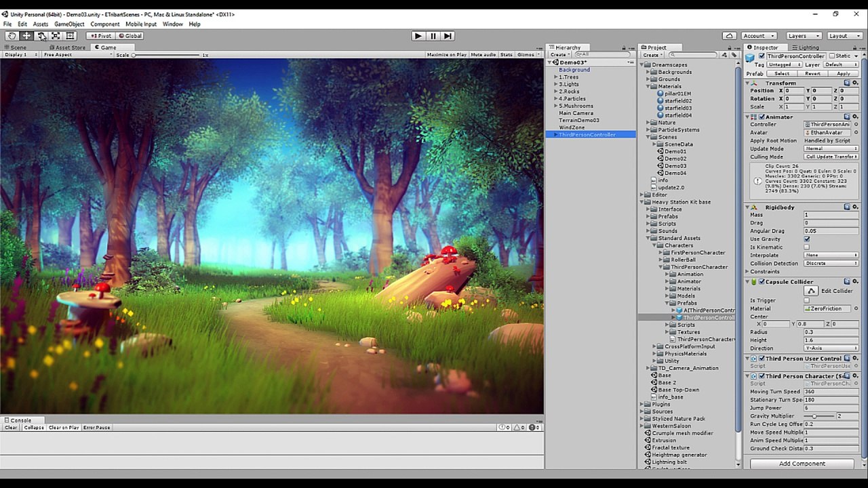868x488 pixels.
Task: Open Third Person User Control gear
Action: click(x=855, y=359)
